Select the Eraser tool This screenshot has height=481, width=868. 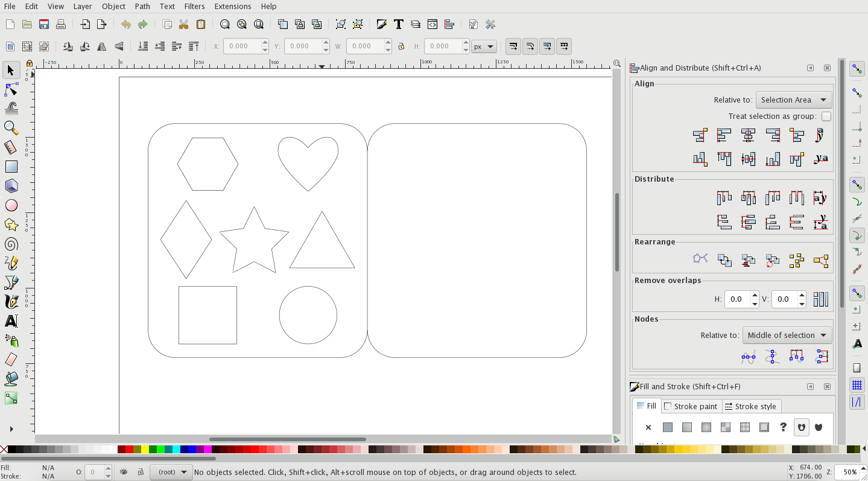pyautogui.click(x=11, y=360)
